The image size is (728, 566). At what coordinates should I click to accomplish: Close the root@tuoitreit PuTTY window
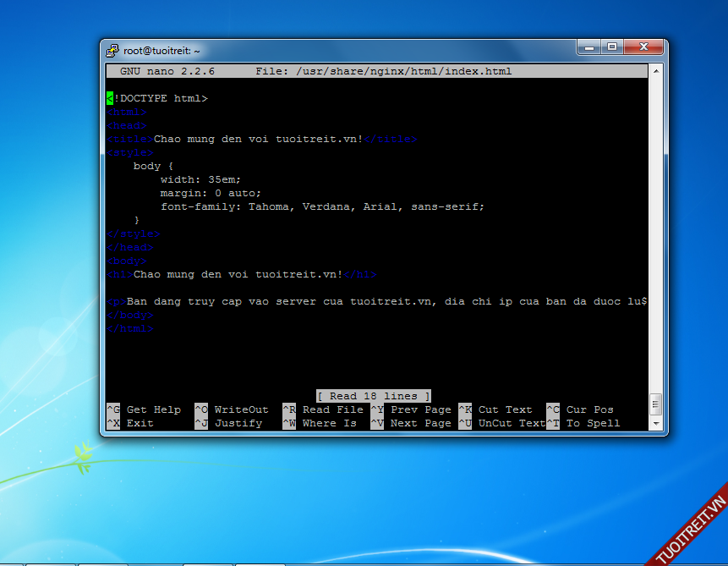(643, 47)
